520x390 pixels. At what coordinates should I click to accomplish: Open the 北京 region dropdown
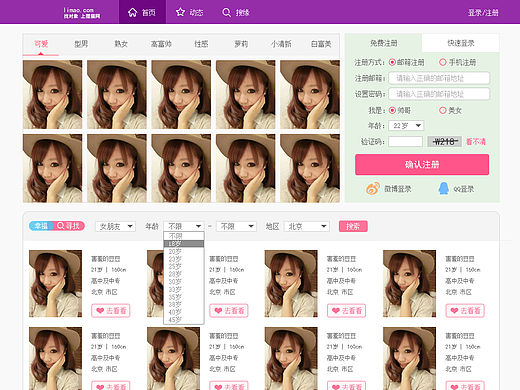pos(307,226)
